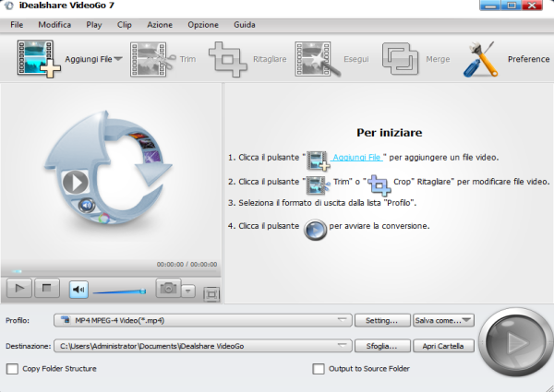The width and height of the screenshot is (554, 392).
Task: Click the Stop button under preview
Action: coord(47,289)
